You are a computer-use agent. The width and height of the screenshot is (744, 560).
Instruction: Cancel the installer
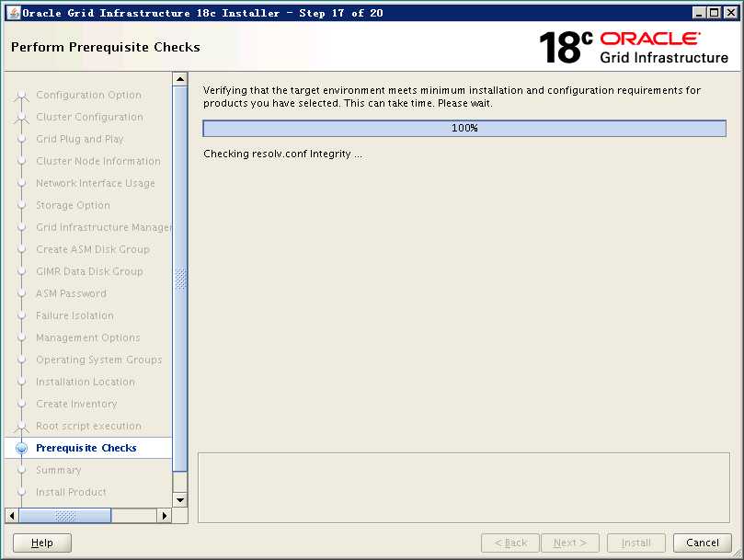[703, 543]
